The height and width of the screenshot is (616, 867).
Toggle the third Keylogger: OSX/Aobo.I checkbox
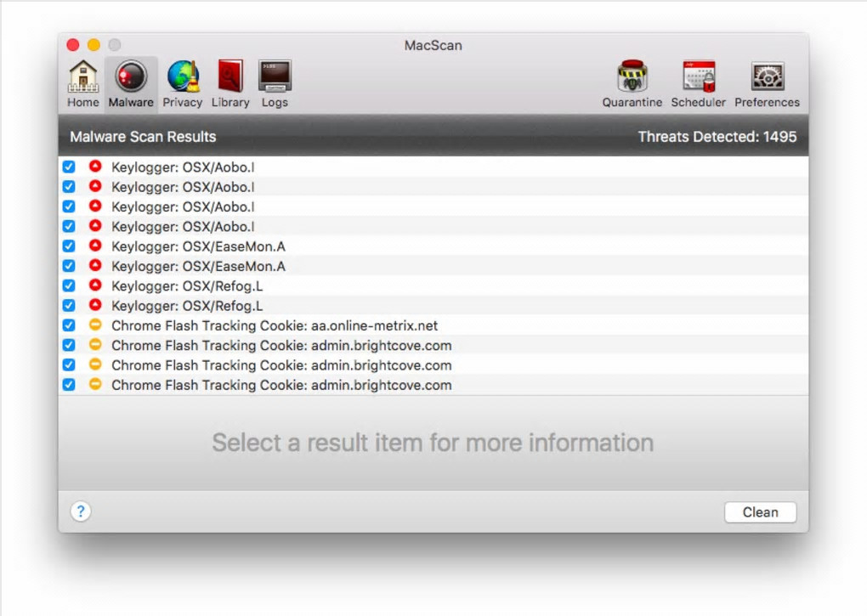69,206
